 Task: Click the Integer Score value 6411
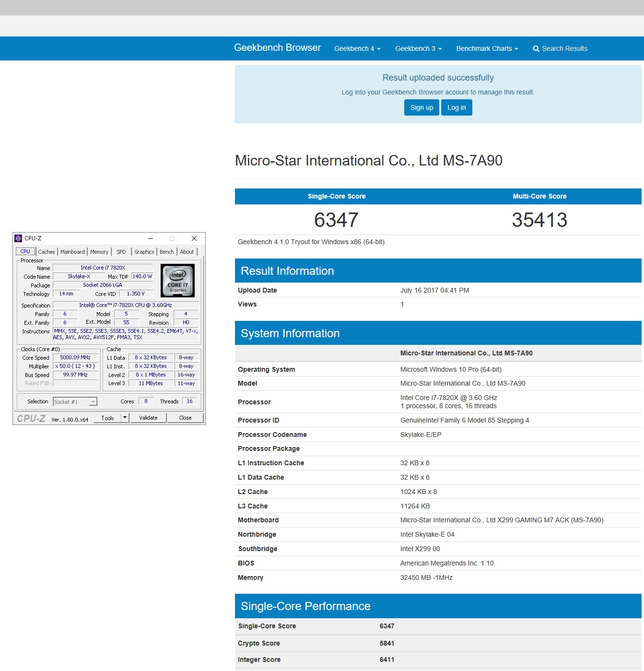(x=387, y=659)
